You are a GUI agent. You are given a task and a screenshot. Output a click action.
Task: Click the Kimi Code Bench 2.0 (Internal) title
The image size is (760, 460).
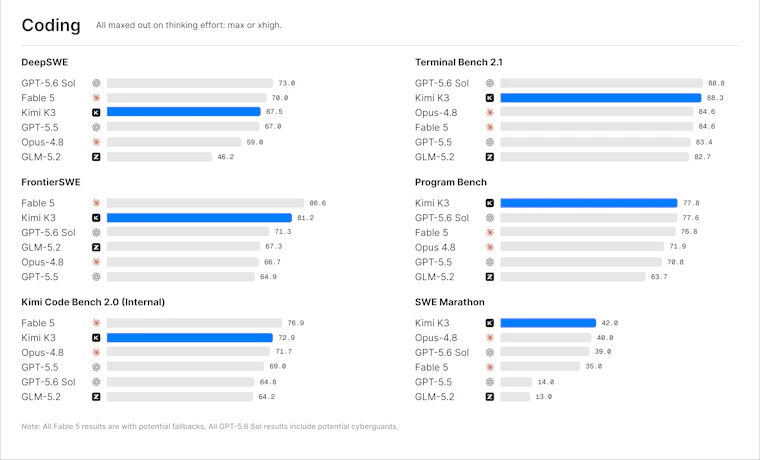tap(93, 302)
